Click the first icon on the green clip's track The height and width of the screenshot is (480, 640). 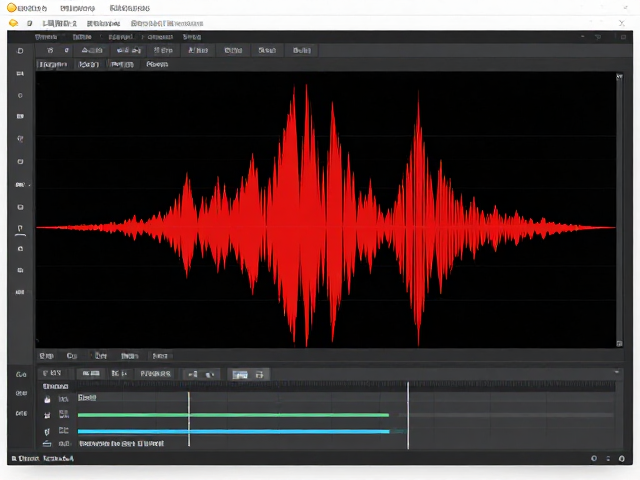pos(47,415)
